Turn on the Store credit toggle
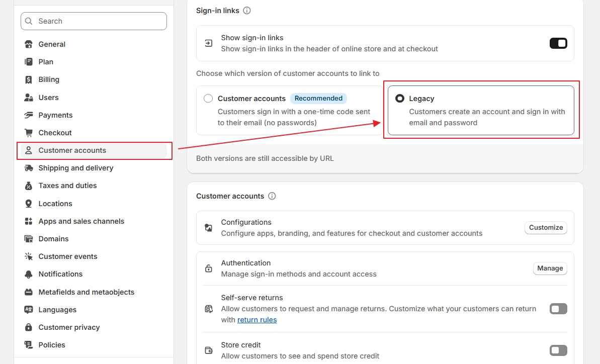 coord(558,350)
